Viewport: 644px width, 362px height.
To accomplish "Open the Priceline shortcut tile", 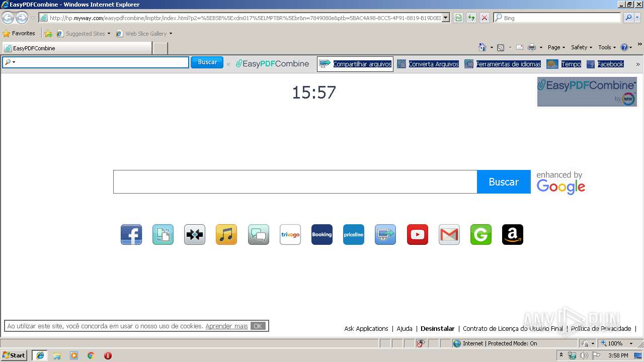I will point(354,235).
